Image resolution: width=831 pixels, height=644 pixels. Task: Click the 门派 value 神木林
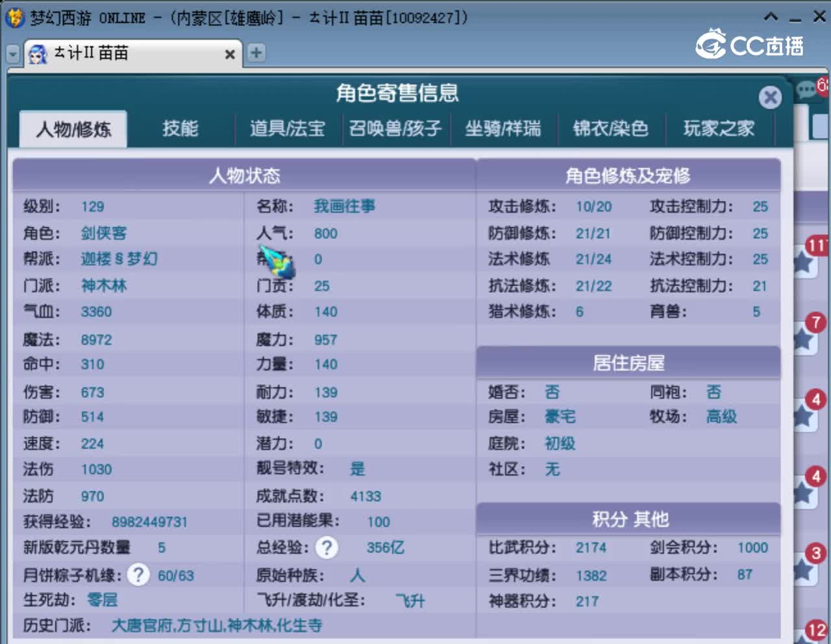click(104, 286)
